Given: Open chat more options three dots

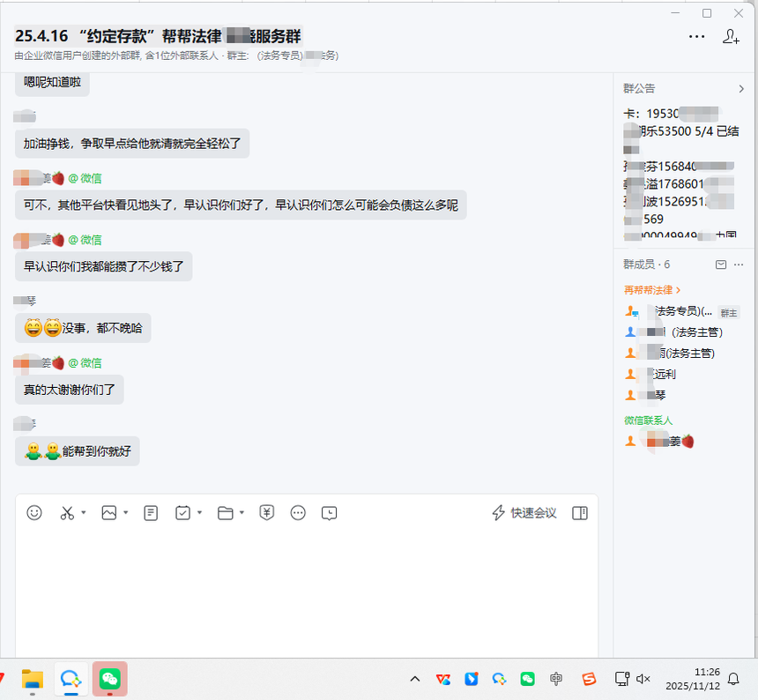Looking at the screenshot, I should point(696,37).
